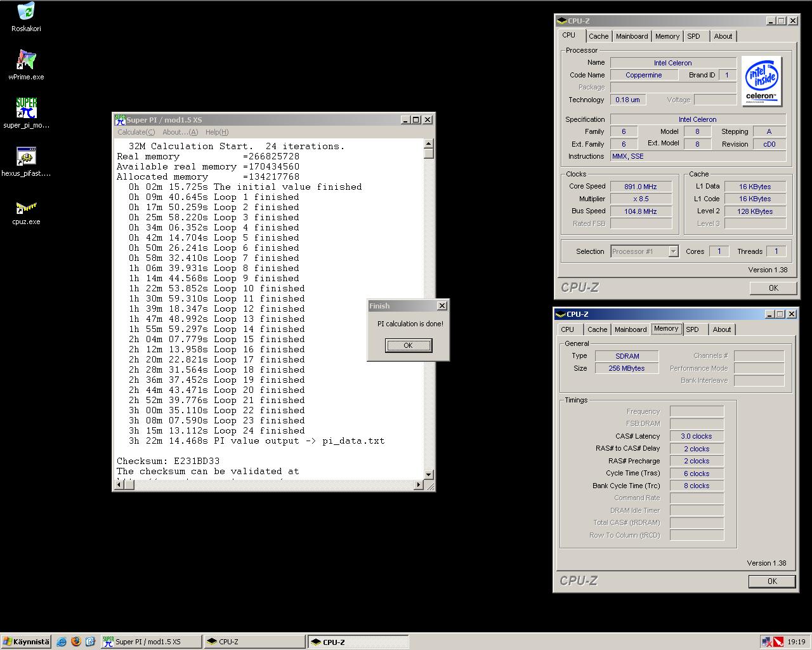Click the first CPU-Z taskbar button
Screen dimensions: 812x650
[255, 642]
